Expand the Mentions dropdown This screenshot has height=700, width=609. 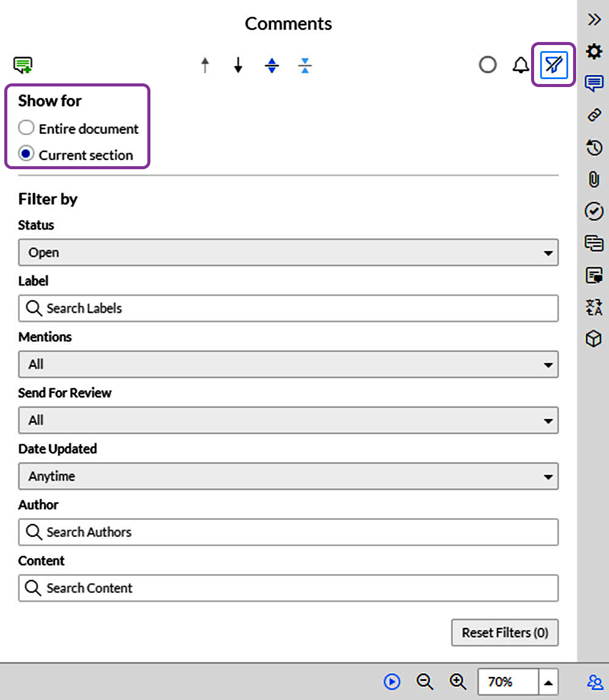[x=288, y=365]
